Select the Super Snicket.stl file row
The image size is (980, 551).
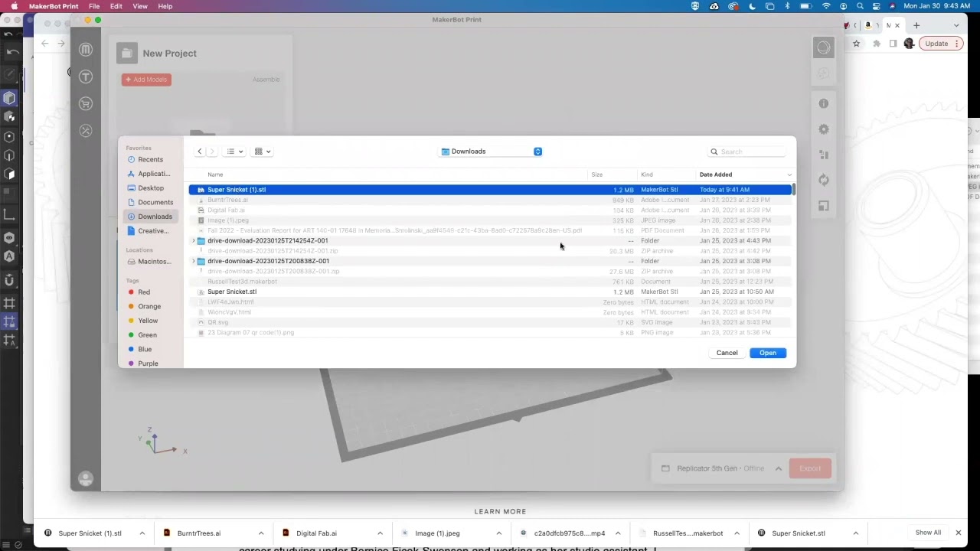tap(490, 292)
